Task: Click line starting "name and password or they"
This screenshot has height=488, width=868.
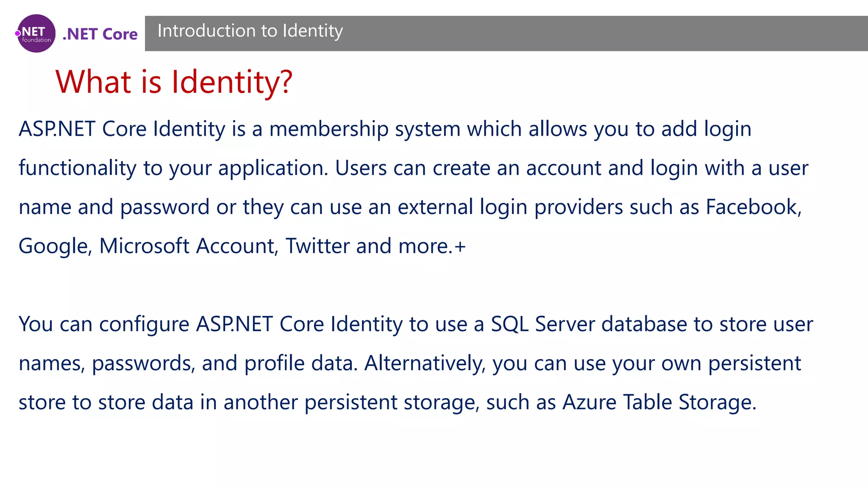Action: [410, 207]
